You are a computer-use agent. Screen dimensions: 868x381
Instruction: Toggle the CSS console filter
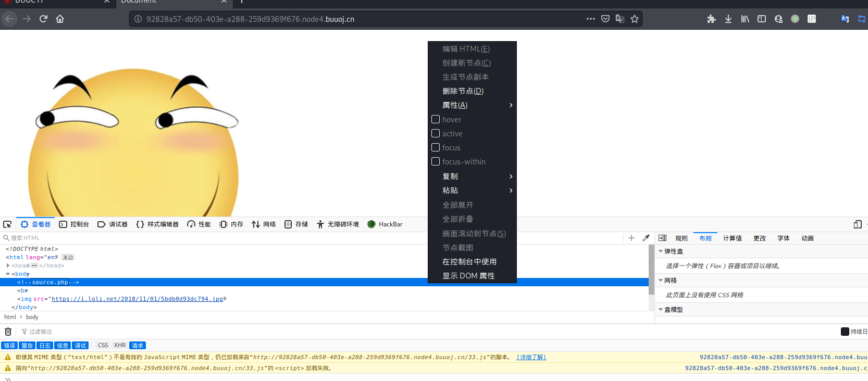(x=103, y=346)
